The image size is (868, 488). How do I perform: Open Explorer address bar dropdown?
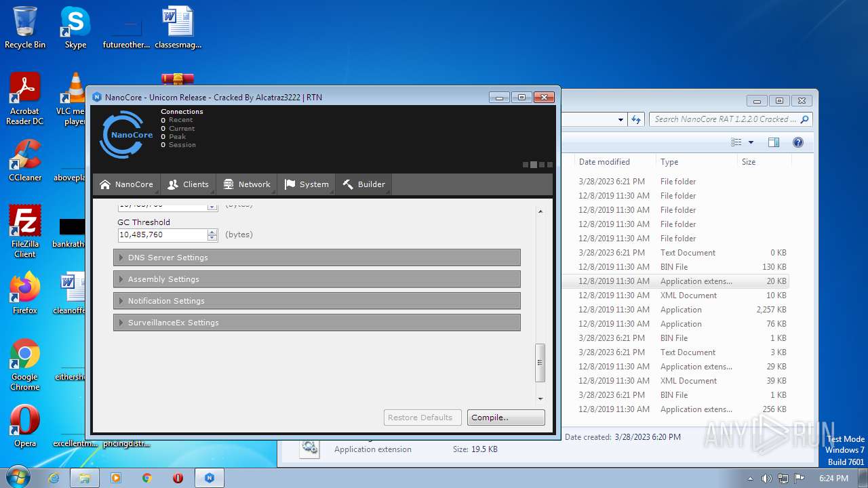[620, 120]
